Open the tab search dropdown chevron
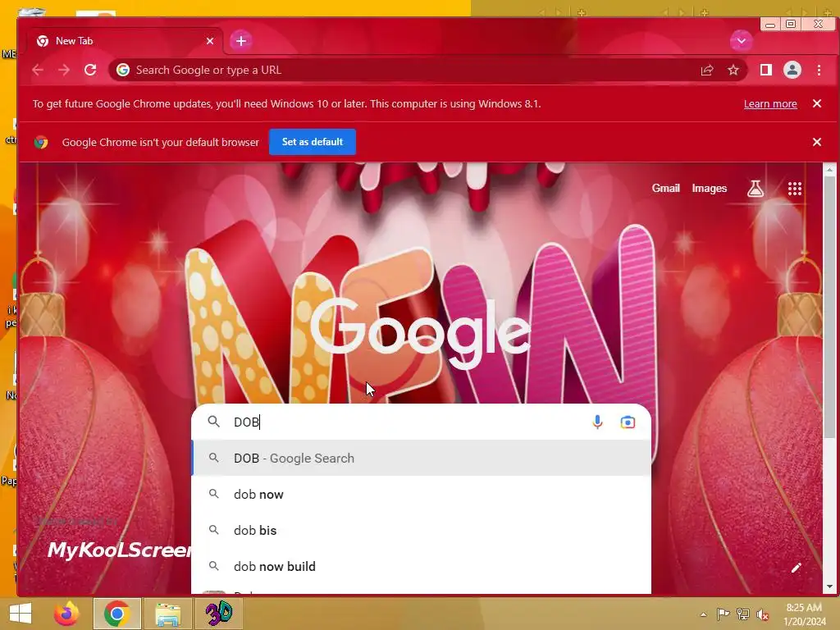This screenshot has width=840, height=630. (742, 41)
